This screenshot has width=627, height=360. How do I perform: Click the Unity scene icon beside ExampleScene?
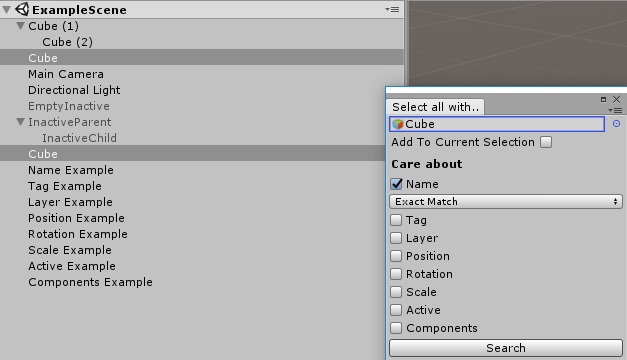pos(22,9)
